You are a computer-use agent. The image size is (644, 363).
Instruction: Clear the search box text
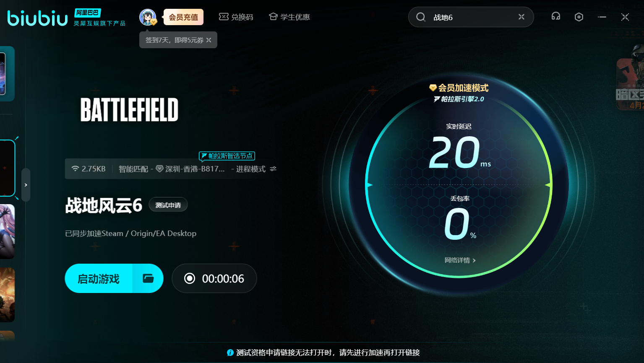coord(521,17)
